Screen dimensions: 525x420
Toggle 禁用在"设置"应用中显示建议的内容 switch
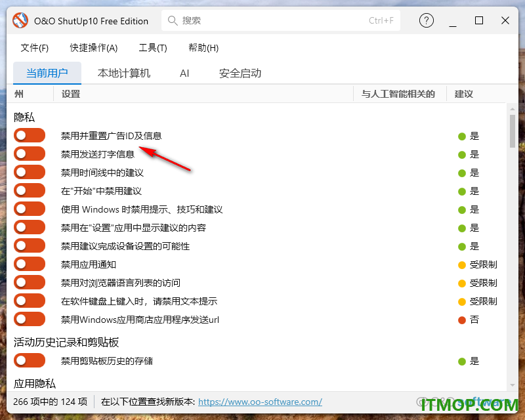(x=30, y=228)
